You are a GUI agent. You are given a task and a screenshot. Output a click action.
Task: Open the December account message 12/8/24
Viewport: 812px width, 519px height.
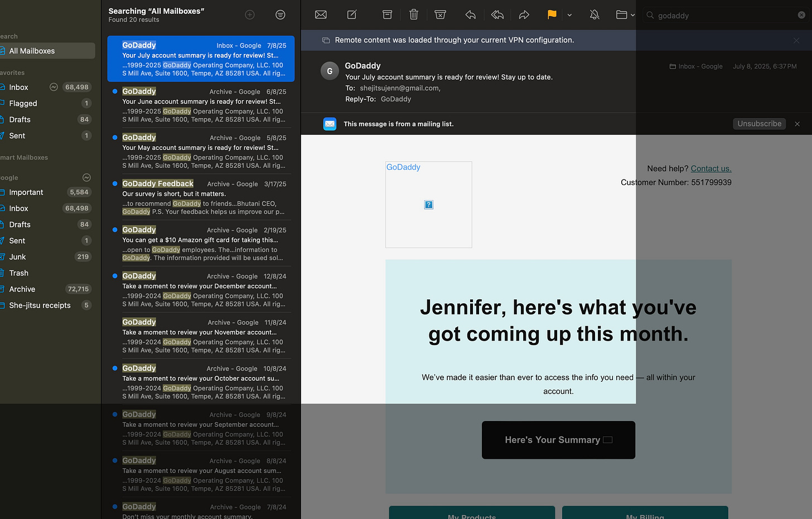(x=201, y=290)
